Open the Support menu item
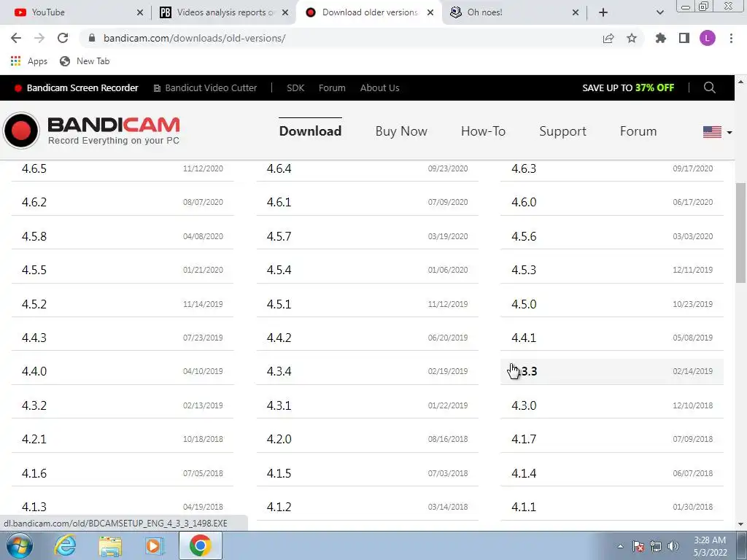Screen dimensions: 747x560 (x=562, y=131)
